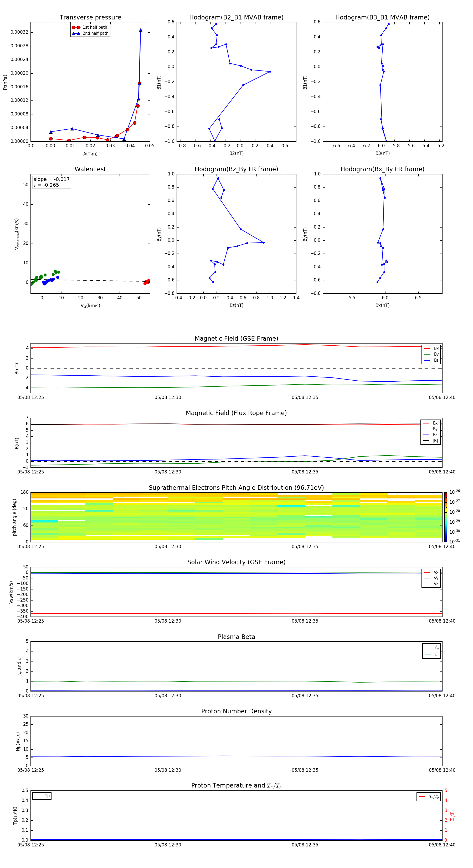Click the 'Hodogram(Bx_By FR frame)' title
This screenshot has width=473, height=868.
[x=382, y=169]
